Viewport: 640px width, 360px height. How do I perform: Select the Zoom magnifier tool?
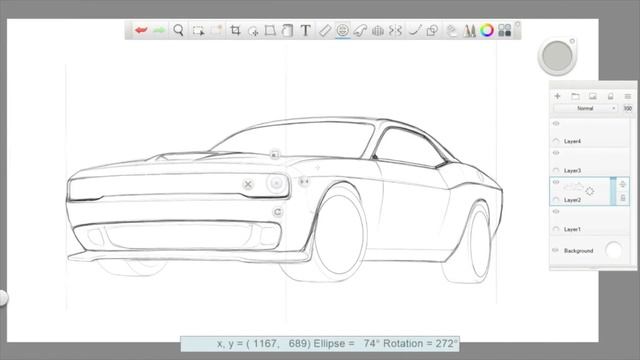(178, 30)
